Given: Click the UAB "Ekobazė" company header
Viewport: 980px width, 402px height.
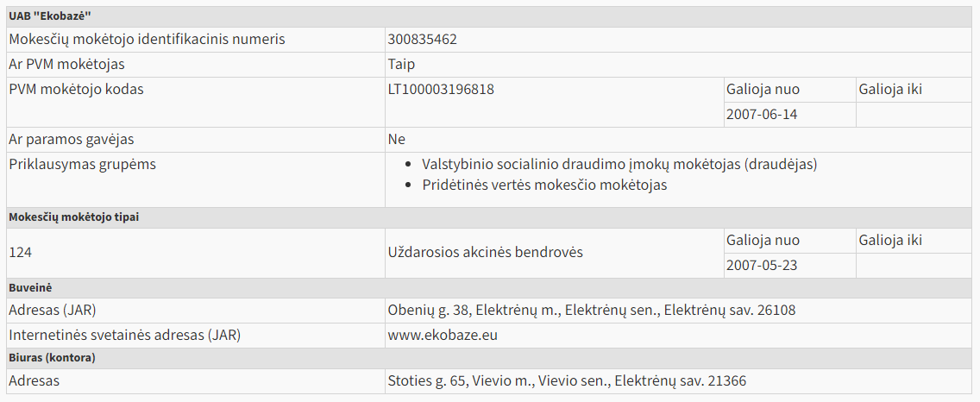Looking at the screenshot, I should click(x=50, y=17).
